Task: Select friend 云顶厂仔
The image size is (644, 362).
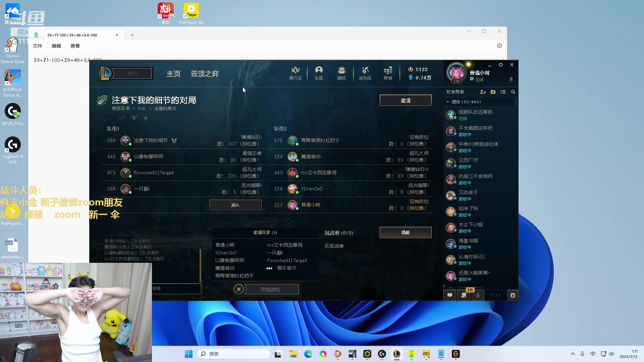Action: [x=480, y=163]
